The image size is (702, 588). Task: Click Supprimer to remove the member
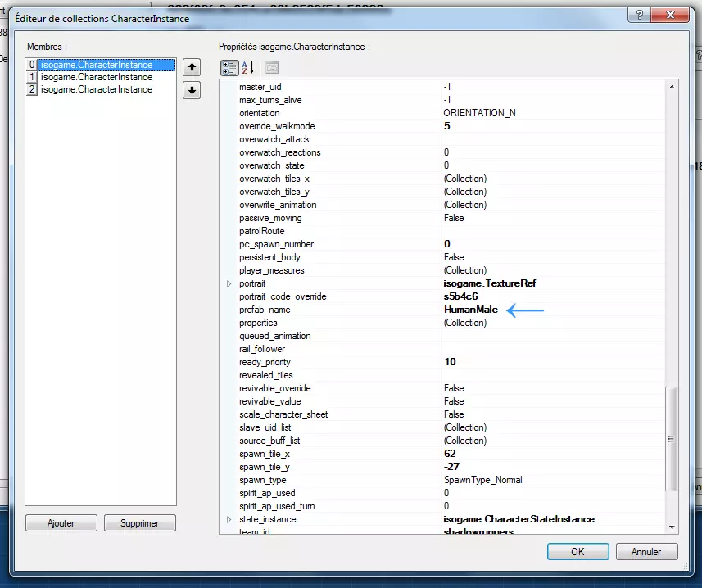[x=140, y=523]
